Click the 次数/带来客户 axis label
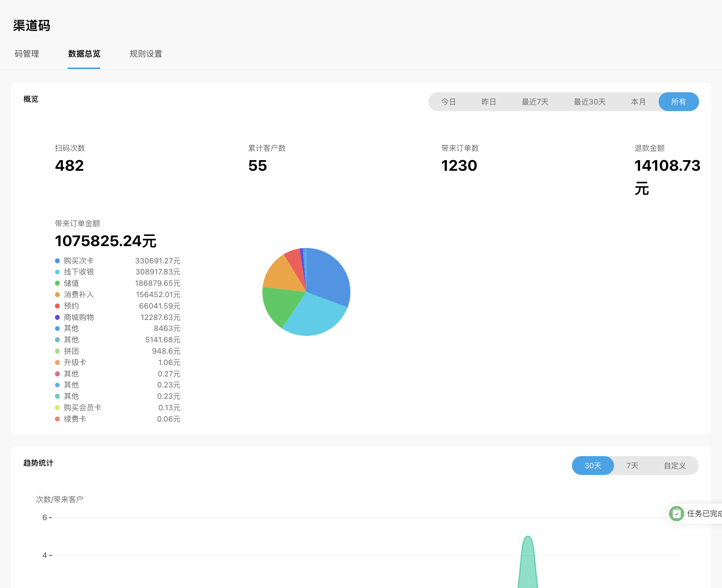This screenshot has width=722, height=588. coord(59,499)
